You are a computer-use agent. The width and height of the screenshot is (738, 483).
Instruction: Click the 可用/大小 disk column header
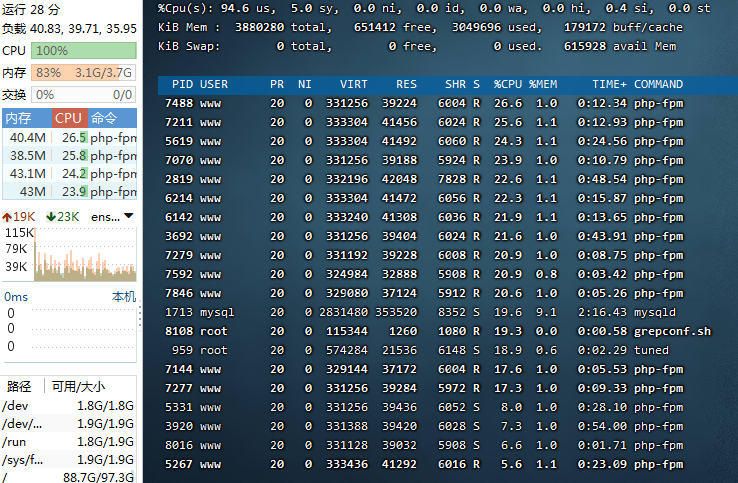click(x=78, y=386)
